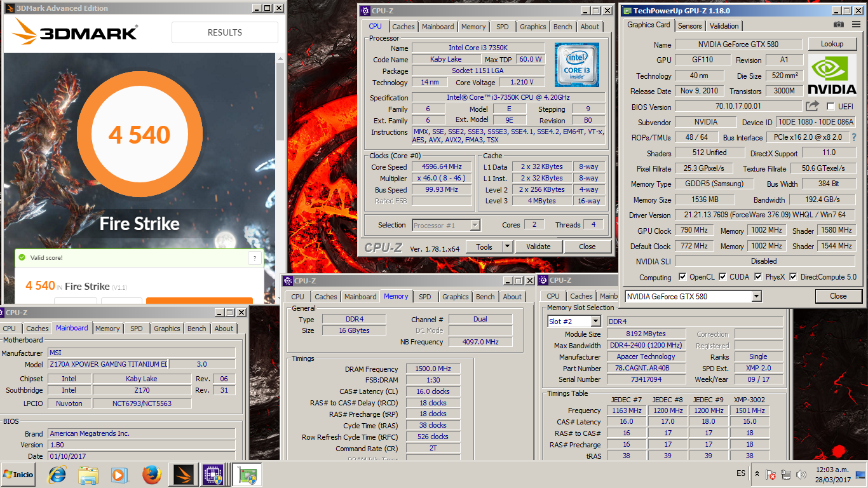The height and width of the screenshot is (488, 868).
Task: Click the Core Speed value 4596.64 MHz
Action: [442, 166]
